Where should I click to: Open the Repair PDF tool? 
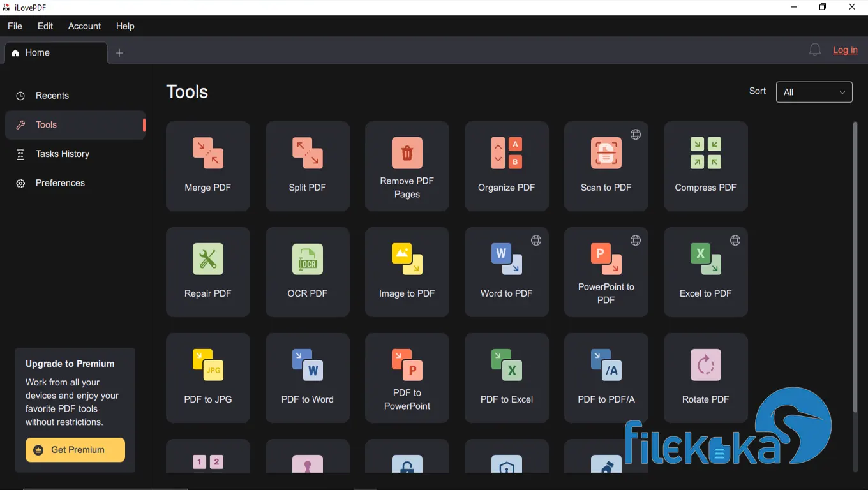point(208,272)
